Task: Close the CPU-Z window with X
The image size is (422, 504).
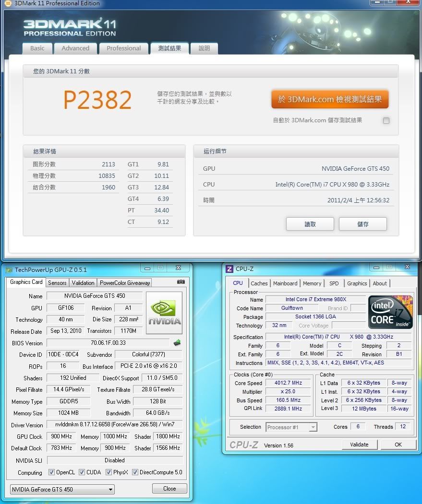Action: (407, 267)
